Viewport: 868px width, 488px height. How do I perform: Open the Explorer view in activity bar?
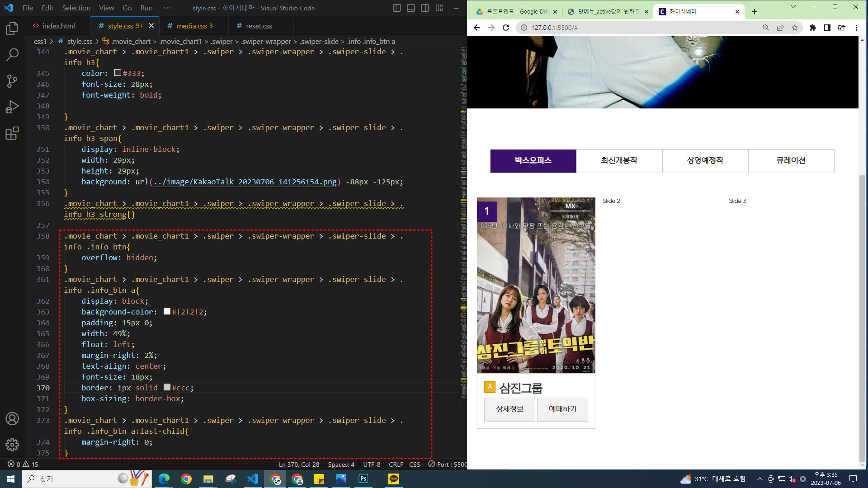pos(12,29)
